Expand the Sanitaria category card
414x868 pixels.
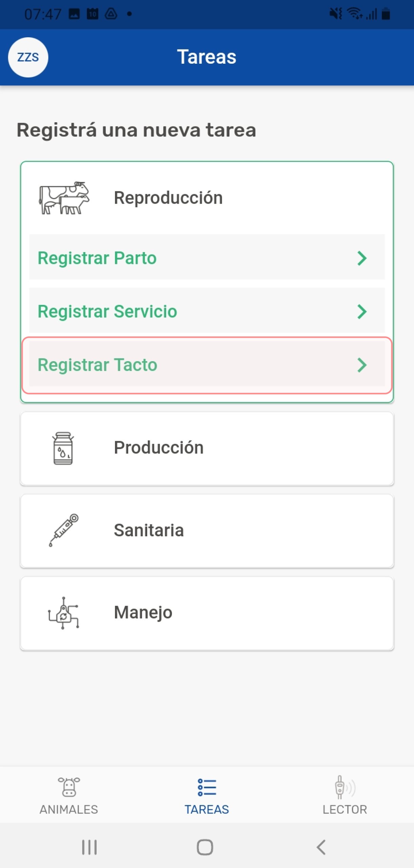pyautogui.click(x=207, y=531)
